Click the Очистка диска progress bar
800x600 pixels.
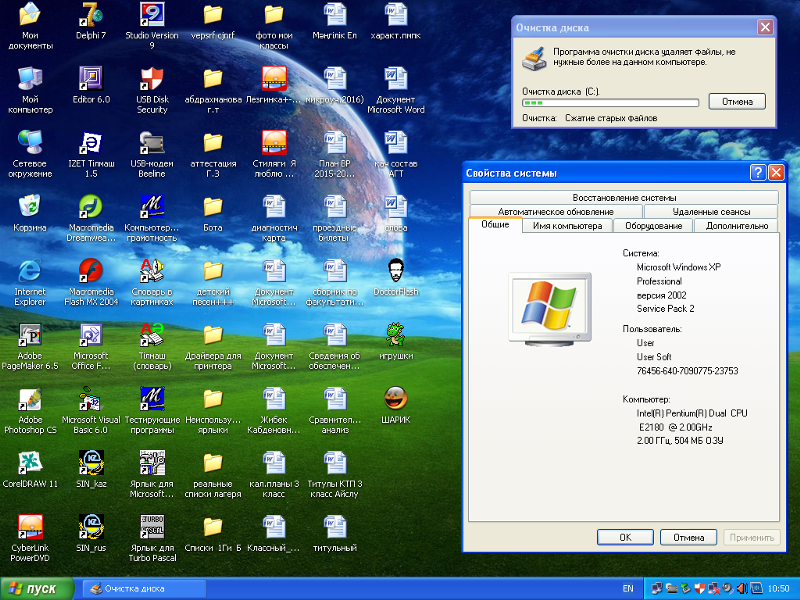click(610, 103)
